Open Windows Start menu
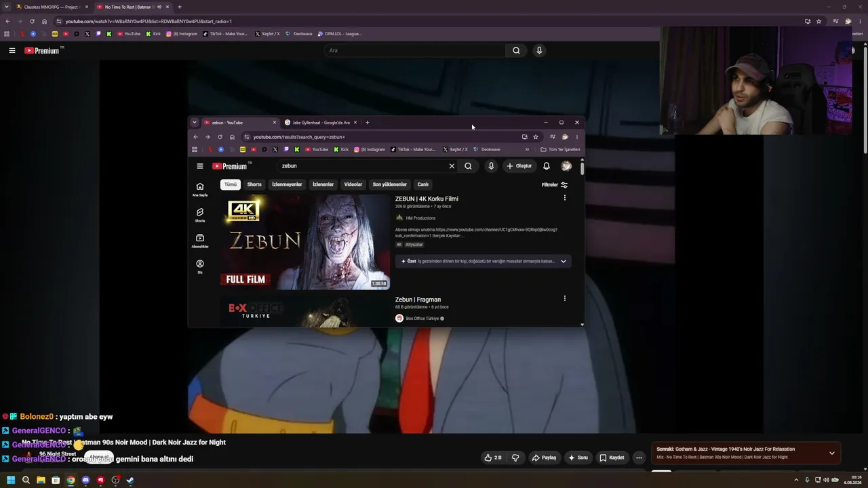 coord(11,481)
